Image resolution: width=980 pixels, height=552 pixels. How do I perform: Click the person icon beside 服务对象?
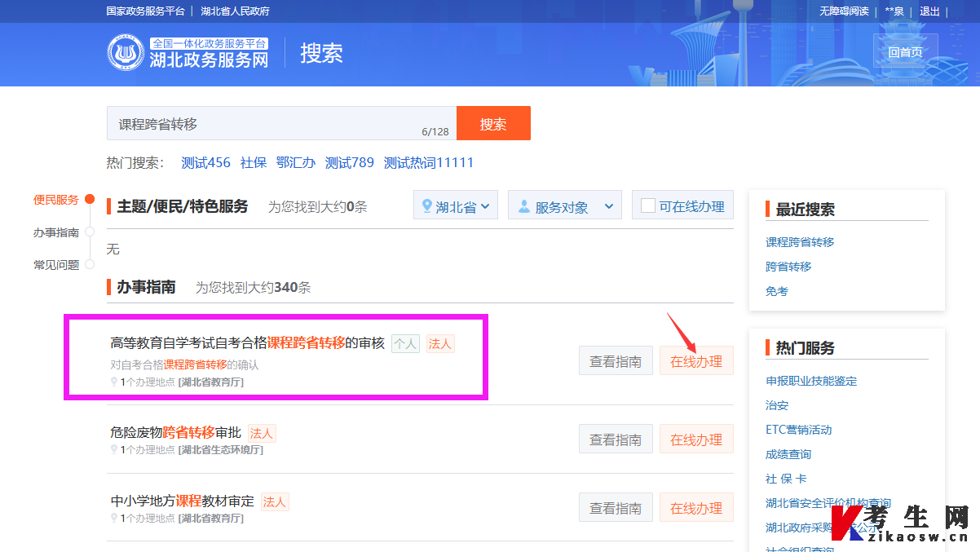click(523, 206)
